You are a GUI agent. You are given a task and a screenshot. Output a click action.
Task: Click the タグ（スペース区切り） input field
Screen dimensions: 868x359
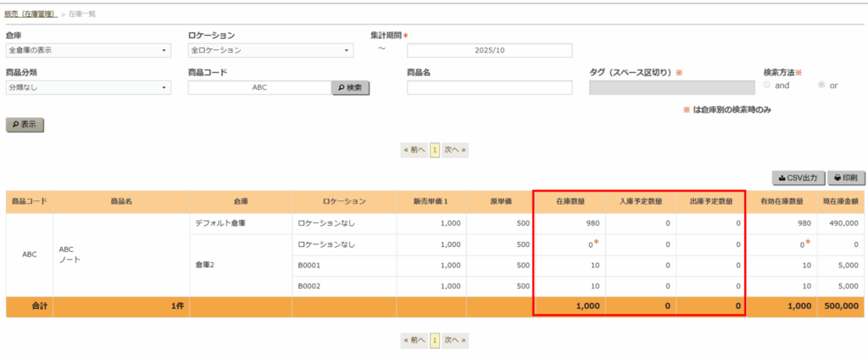pyautogui.click(x=671, y=87)
